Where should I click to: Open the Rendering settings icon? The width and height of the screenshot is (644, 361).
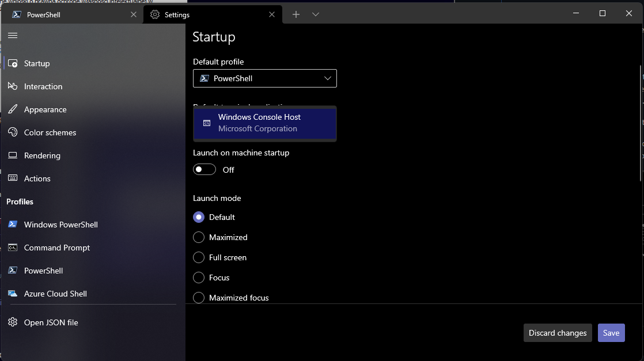(x=12, y=155)
